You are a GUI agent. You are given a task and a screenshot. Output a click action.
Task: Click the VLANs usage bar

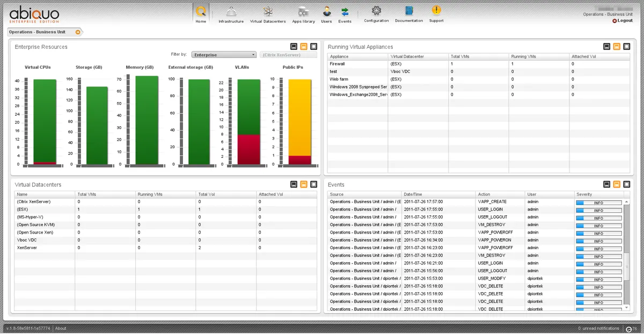(248, 122)
